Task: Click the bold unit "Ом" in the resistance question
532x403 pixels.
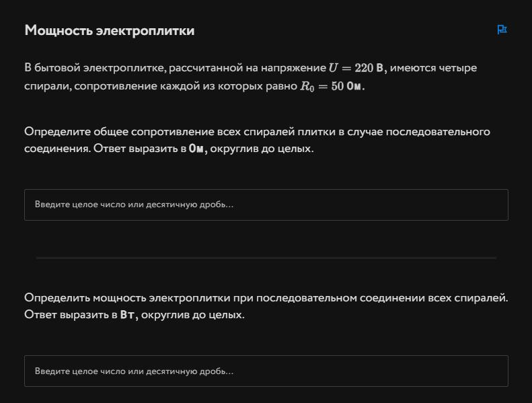Action: point(197,149)
